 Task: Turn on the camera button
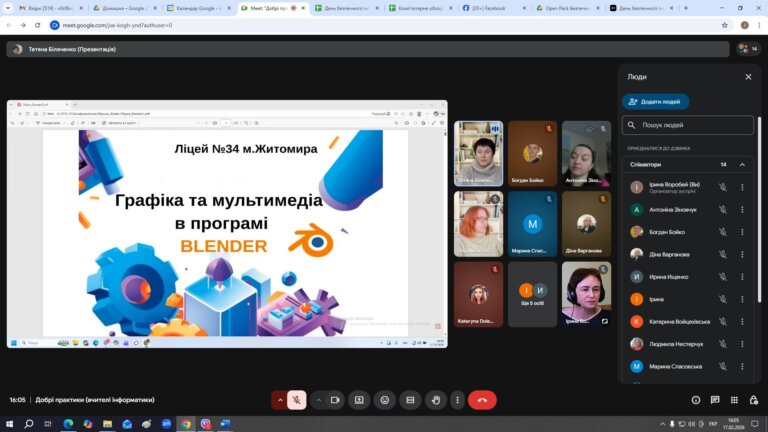click(335, 400)
